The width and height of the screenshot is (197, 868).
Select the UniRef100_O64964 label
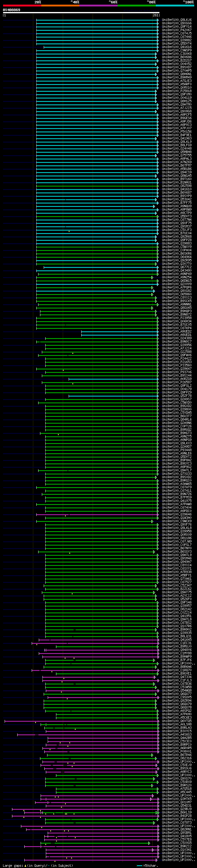pos(177,257)
